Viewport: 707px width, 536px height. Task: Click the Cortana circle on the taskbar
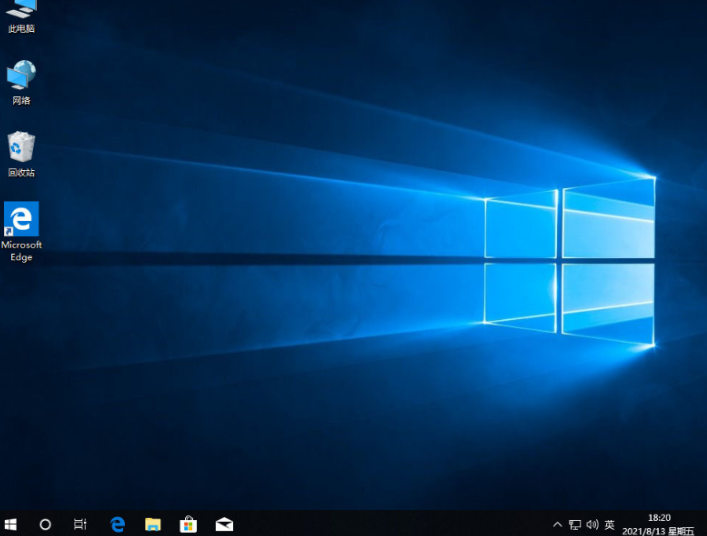tap(45, 524)
